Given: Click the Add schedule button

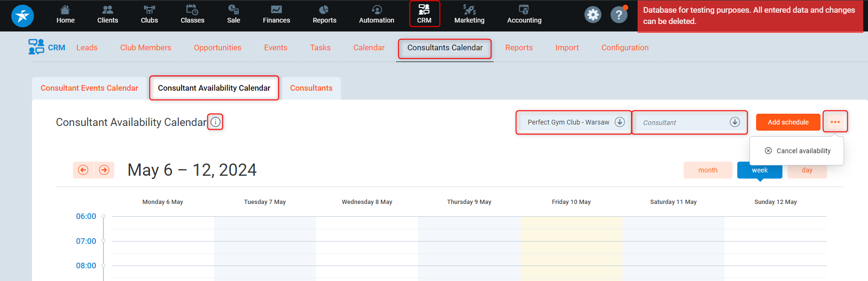Looking at the screenshot, I should [x=788, y=122].
